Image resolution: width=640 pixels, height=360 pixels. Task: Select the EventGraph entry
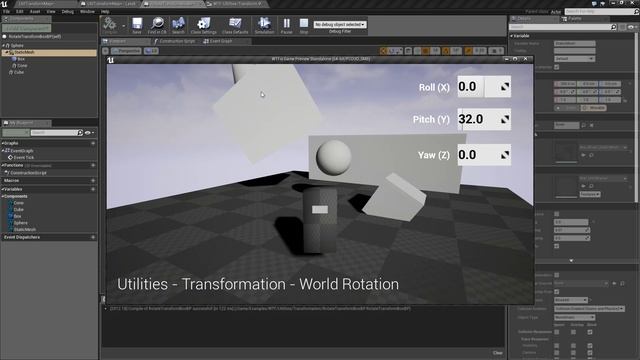click(x=21, y=151)
